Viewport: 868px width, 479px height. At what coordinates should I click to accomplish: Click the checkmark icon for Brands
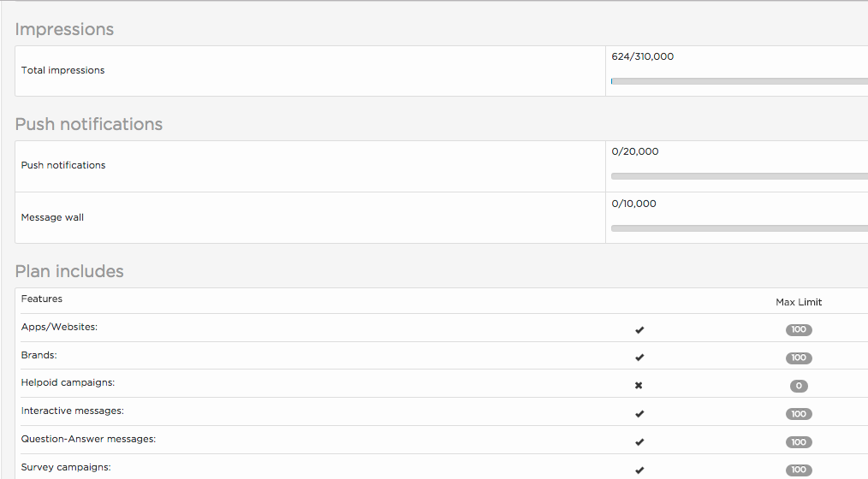[x=639, y=358]
